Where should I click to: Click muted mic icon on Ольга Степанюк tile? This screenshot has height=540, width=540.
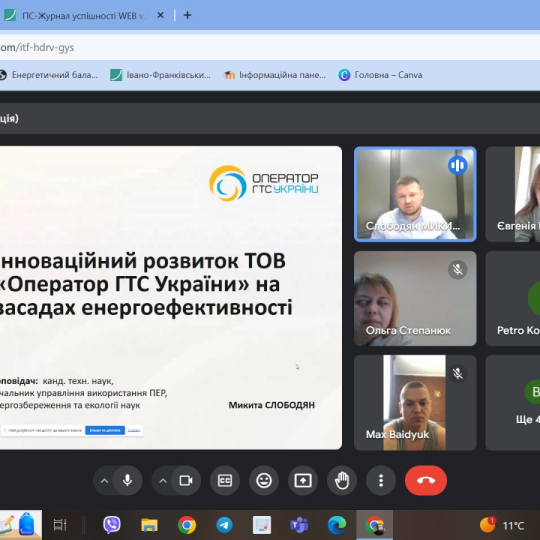click(458, 269)
